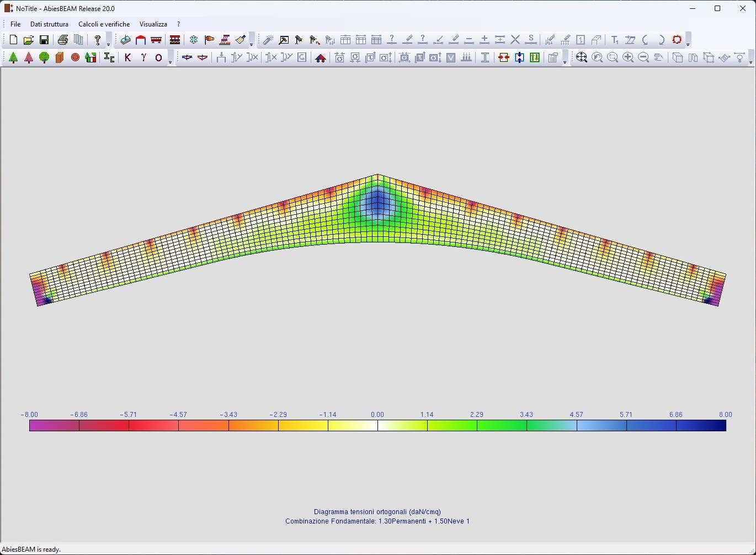The height and width of the screenshot is (555, 756).
Task: Click the lamp lighting icon
Action: pyautogui.click(x=740, y=57)
